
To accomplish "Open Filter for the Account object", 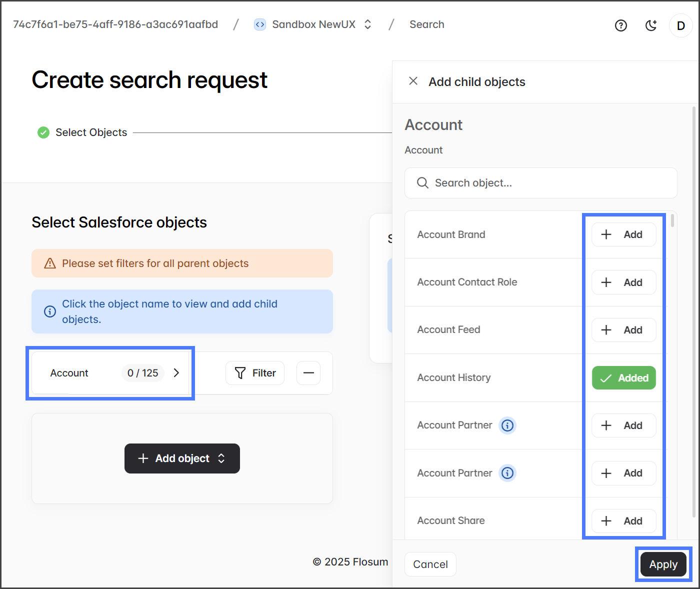I will [255, 373].
